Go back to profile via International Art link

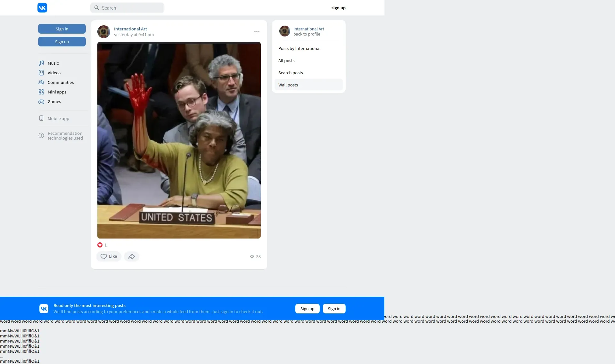[308, 29]
